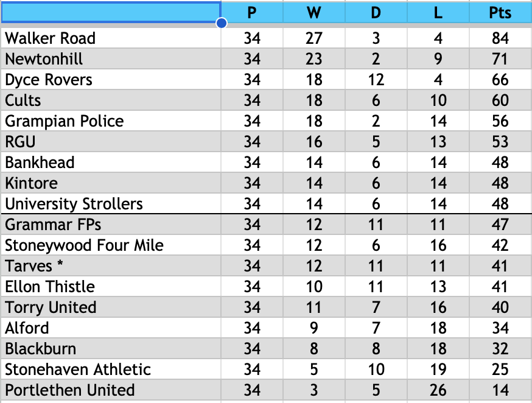The height and width of the screenshot is (403, 532).
Task: Click the Dyce Rovers cell
Action: [x=111, y=79]
